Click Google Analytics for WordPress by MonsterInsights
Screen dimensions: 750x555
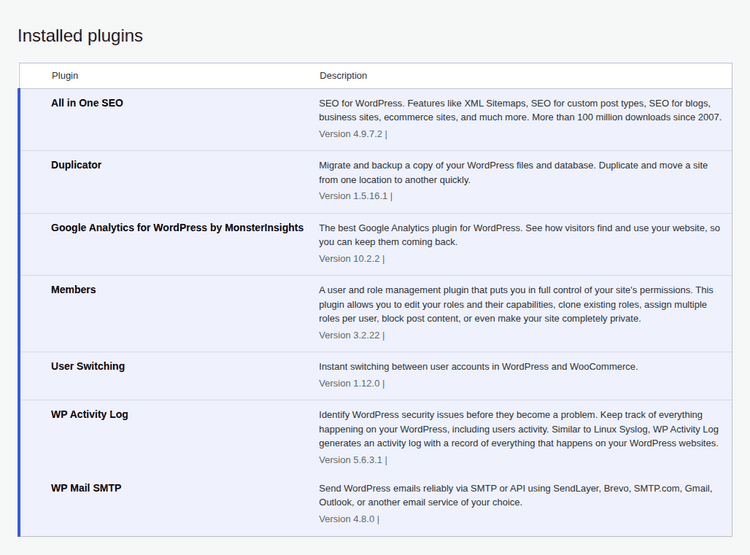pos(177,228)
